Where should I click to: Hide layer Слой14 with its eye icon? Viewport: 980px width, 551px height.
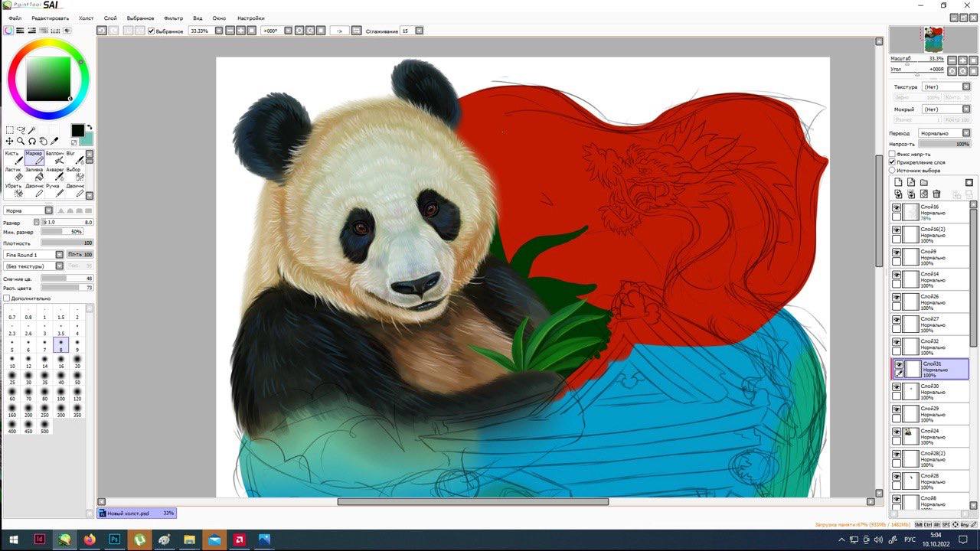click(897, 275)
